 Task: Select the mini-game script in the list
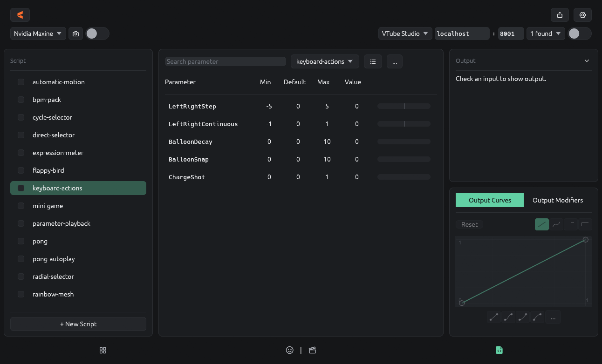[x=78, y=206]
